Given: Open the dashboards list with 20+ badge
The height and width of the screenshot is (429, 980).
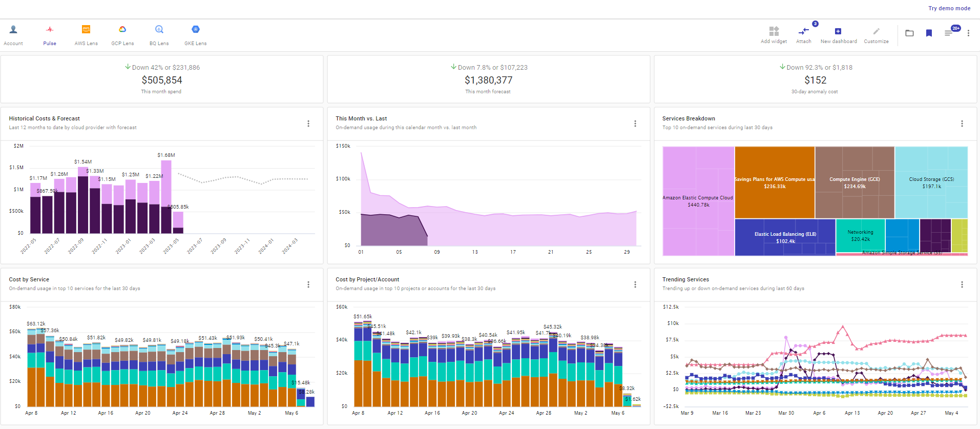Looking at the screenshot, I should (949, 33).
